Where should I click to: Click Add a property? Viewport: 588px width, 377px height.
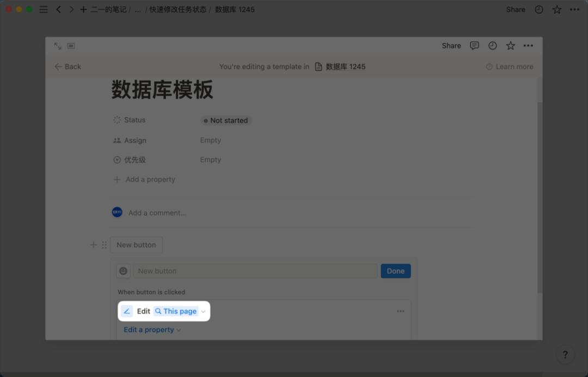pos(144,180)
